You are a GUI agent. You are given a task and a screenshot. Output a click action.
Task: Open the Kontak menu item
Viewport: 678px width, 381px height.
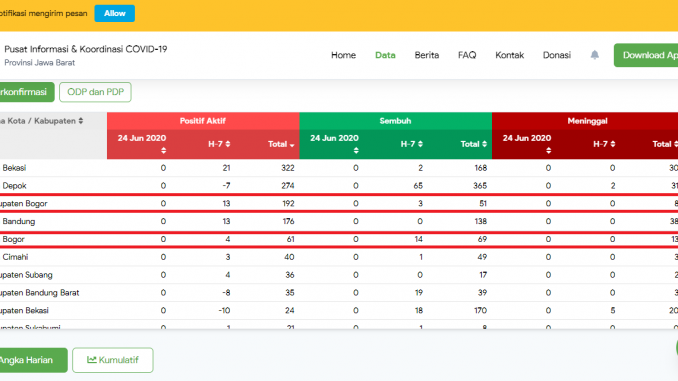(x=509, y=55)
